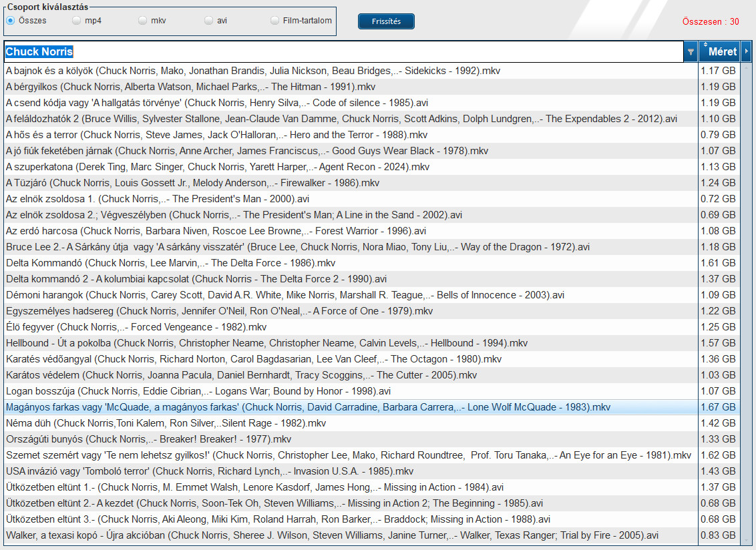756x550 pixels.
Task: Click the filter funnel icon
Action: click(x=691, y=51)
